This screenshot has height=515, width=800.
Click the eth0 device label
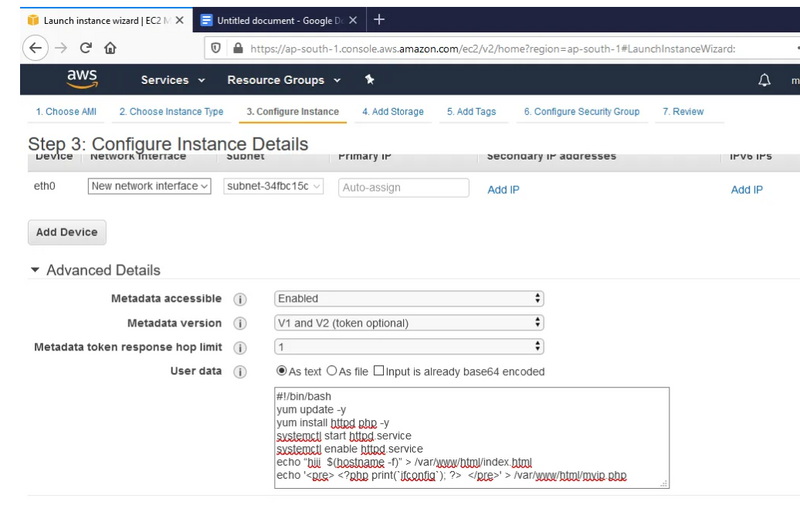44,186
